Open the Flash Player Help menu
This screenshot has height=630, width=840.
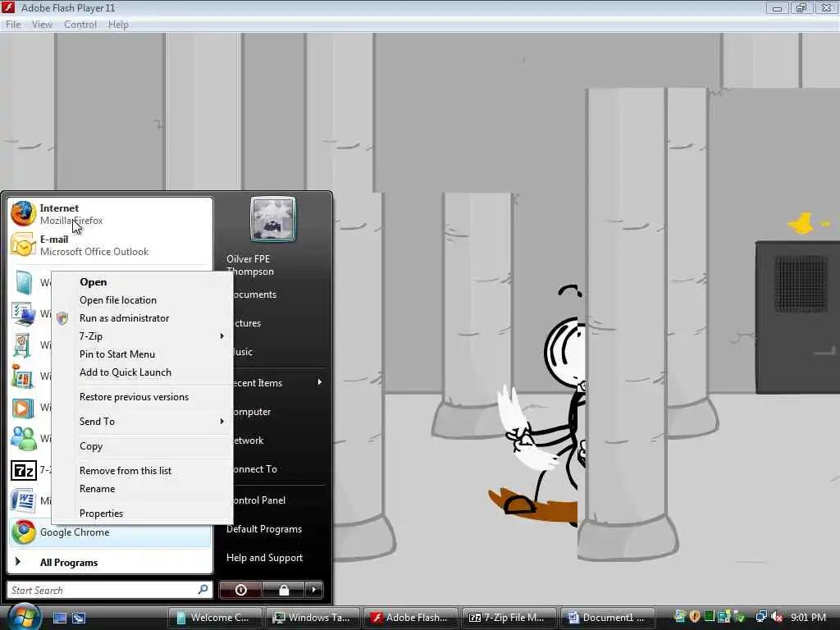(118, 25)
